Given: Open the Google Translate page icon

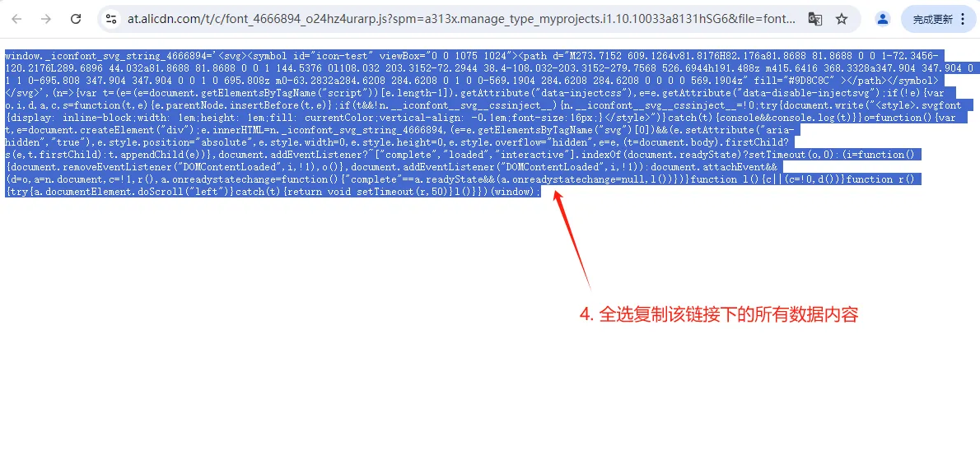Looking at the screenshot, I should click(815, 20).
